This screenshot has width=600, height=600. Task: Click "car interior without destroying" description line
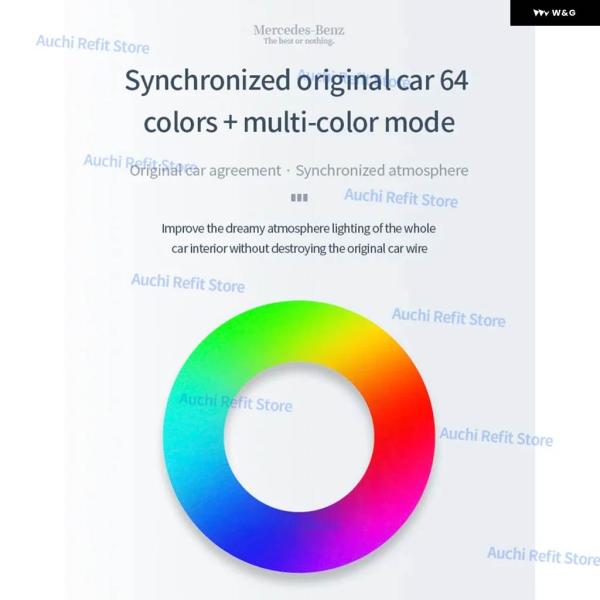[298, 248]
